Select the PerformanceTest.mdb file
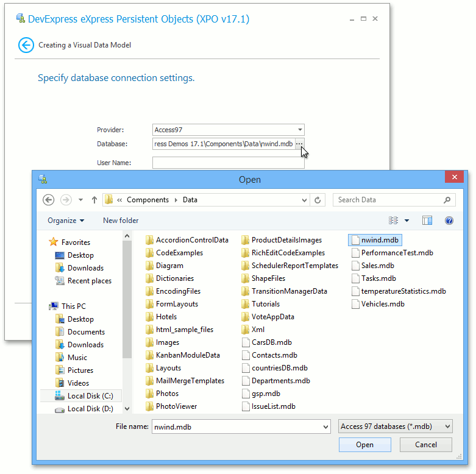Viewport: 476px width, 474px height. pos(393,253)
